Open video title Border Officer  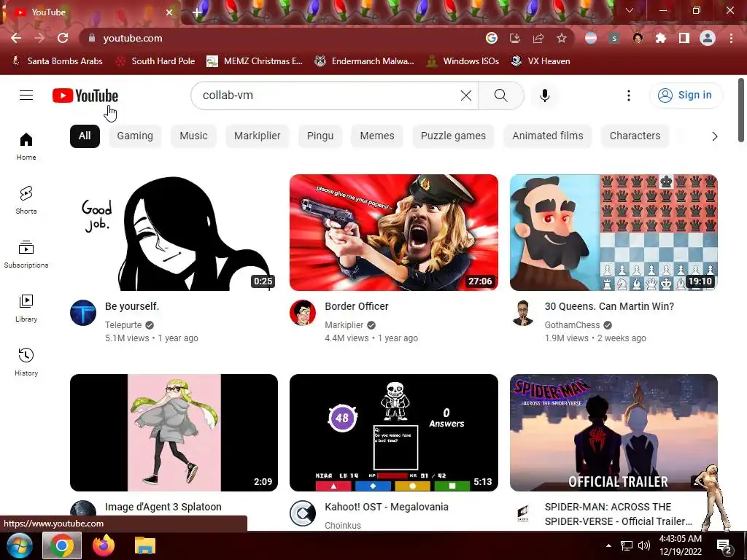(356, 306)
